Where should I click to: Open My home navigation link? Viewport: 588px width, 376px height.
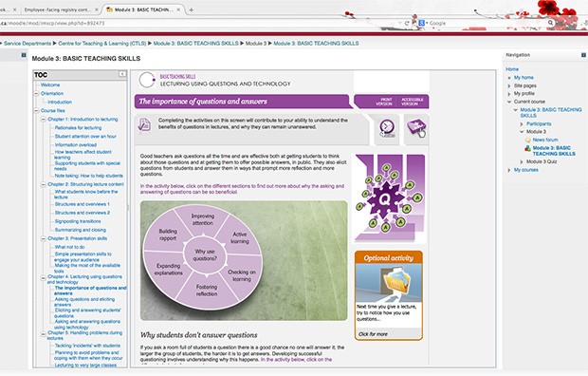(x=524, y=77)
